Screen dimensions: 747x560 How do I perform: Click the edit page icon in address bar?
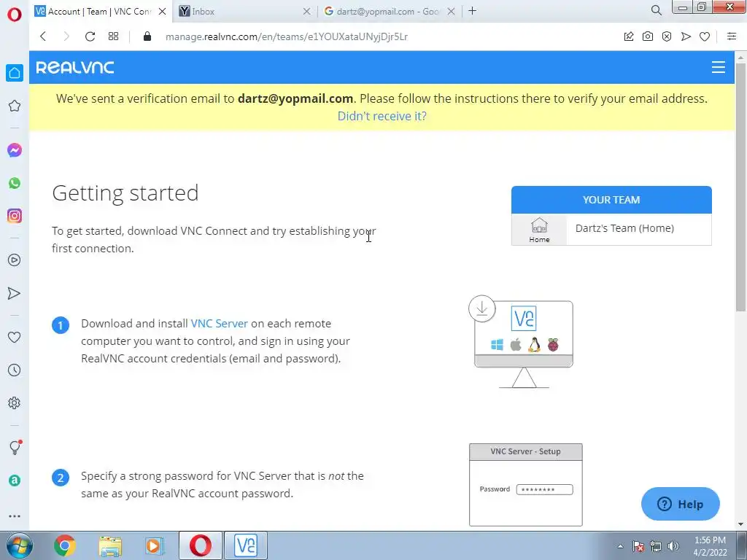point(629,36)
